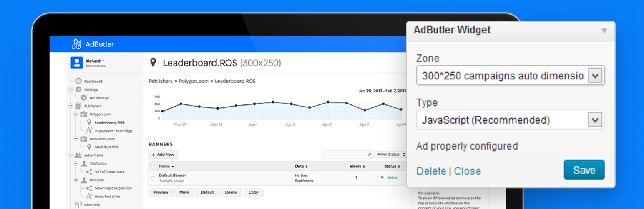Open Dashboard in the sidebar
The width and height of the screenshot is (644, 209).
[93, 82]
